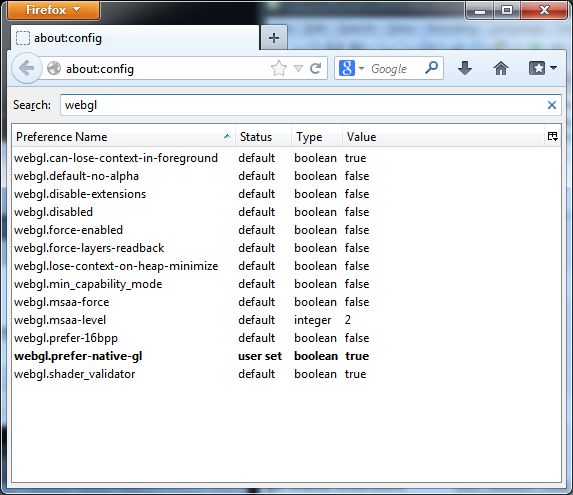The image size is (573, 495).
Task: Bookmark this page with the star icon
Action: point(279,68)
